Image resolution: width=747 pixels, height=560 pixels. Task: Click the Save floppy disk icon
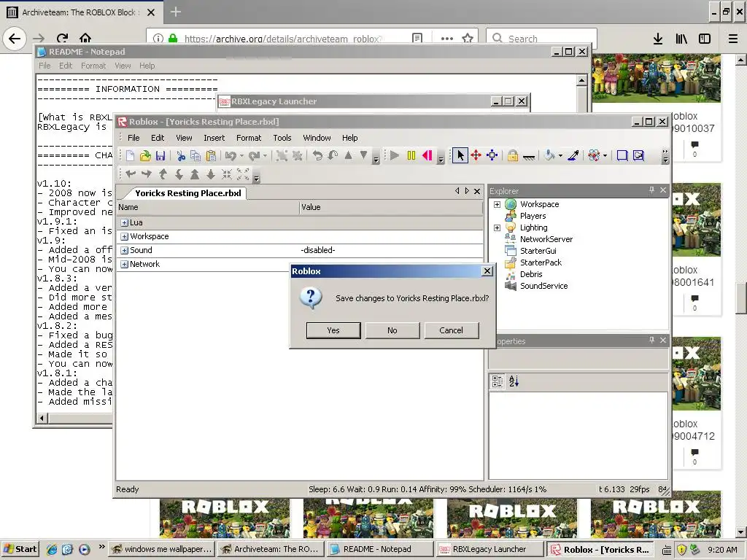coord(160,156)
